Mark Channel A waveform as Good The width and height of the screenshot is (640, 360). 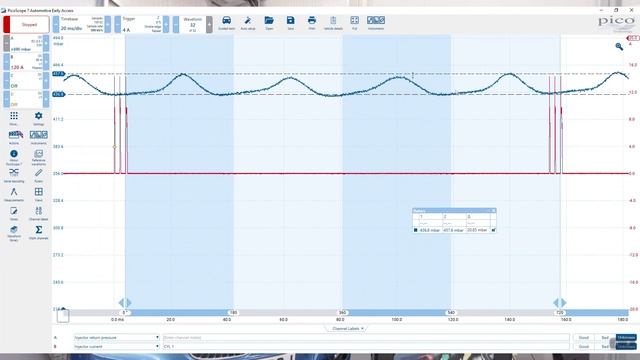[x=584, y=338]
